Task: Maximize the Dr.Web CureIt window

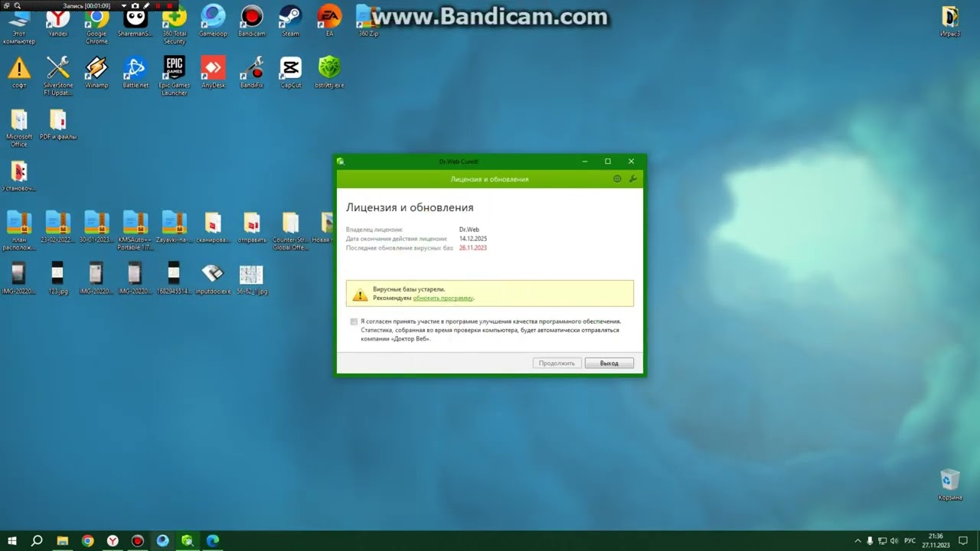Action: pyautogui.click(x=608, y=161)
